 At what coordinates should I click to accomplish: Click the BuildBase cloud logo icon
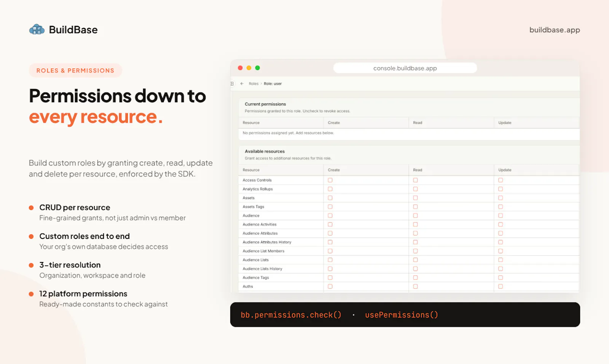[37, 30]
